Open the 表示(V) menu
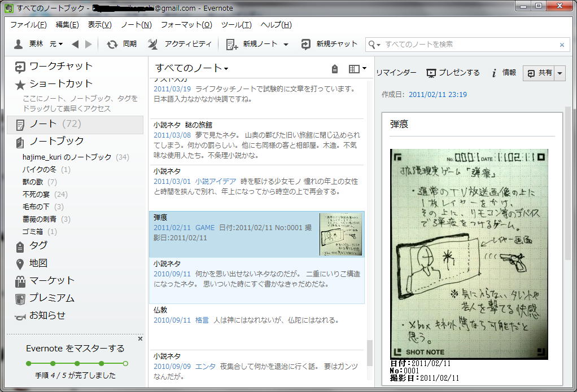 [x=99, y=25]
